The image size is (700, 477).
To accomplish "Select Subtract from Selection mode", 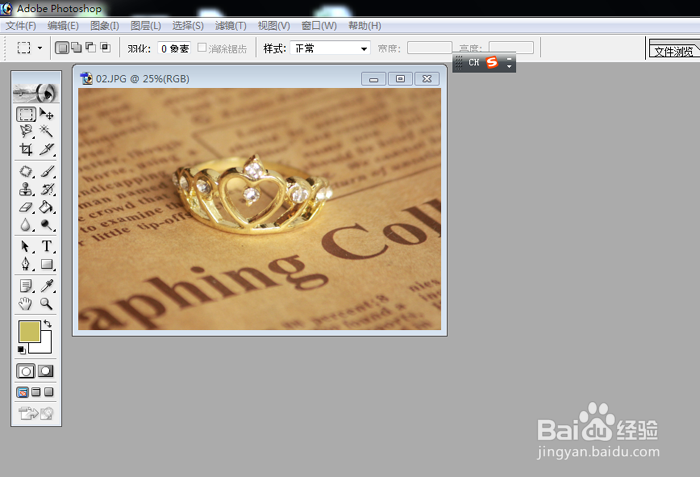I will 91,47.
